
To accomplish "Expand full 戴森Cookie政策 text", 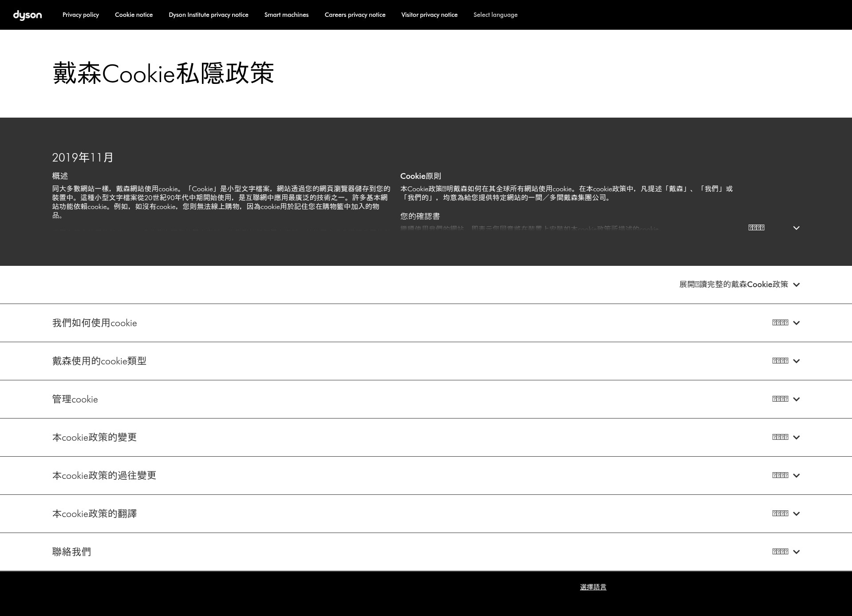I will pyautogui.click(x=739, y=284).
